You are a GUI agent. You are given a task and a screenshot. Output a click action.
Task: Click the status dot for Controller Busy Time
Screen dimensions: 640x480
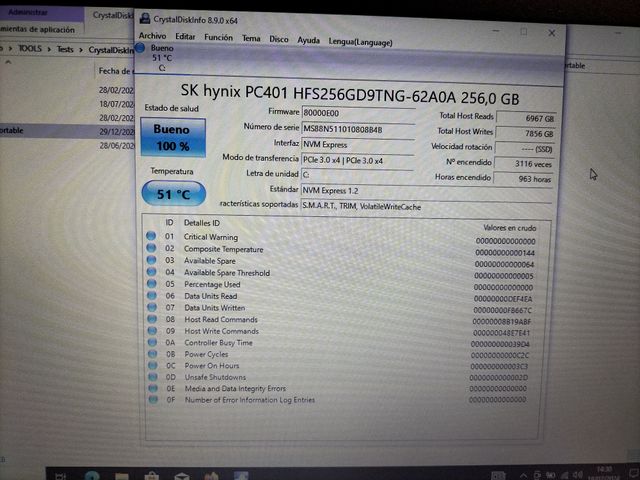153,342
